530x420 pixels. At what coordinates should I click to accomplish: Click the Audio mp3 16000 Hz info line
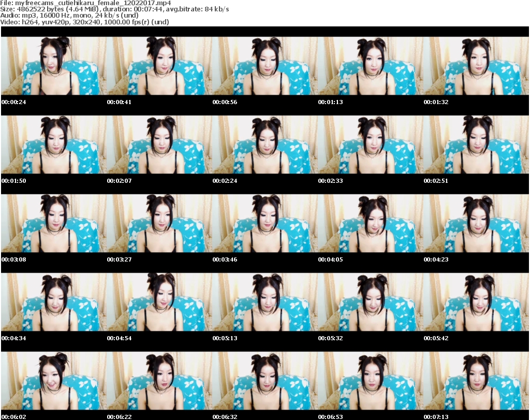point(69,15)
